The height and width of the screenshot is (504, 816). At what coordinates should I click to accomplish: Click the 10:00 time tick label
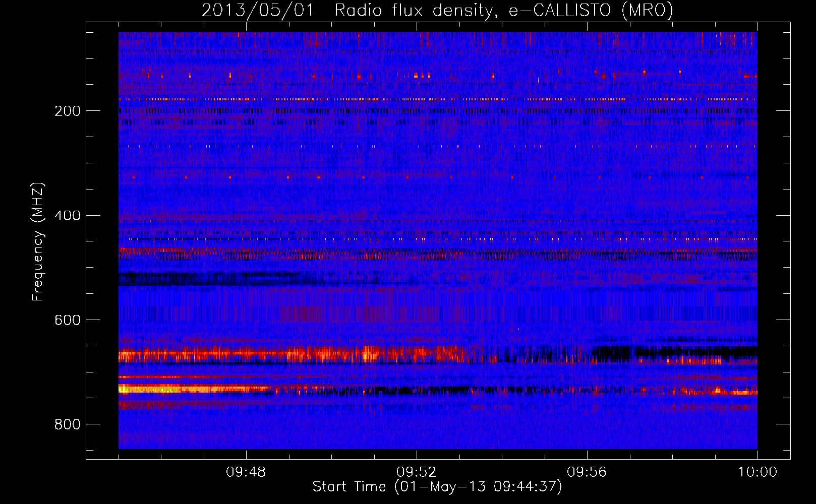pyautogui.click(x=757, y=472)
